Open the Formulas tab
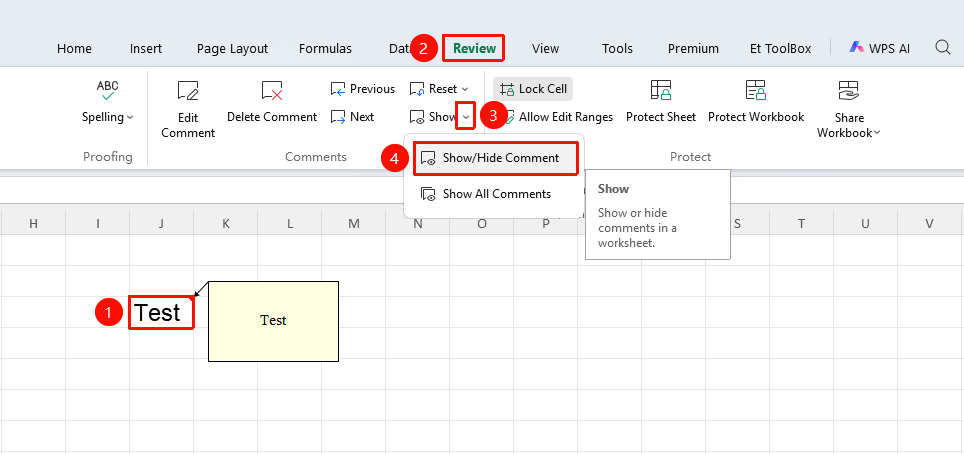This screenshot has height=454, width=964. click(325, 49)
